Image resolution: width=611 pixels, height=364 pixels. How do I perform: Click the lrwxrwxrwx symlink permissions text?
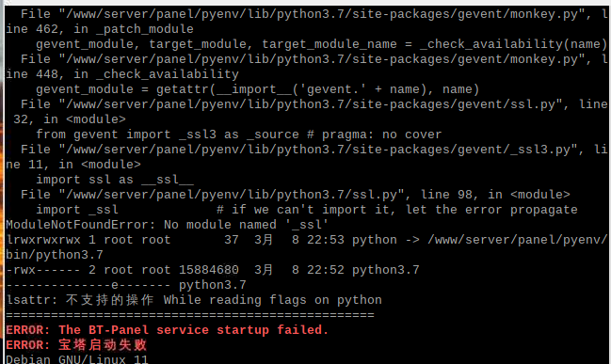click(43, 240)
